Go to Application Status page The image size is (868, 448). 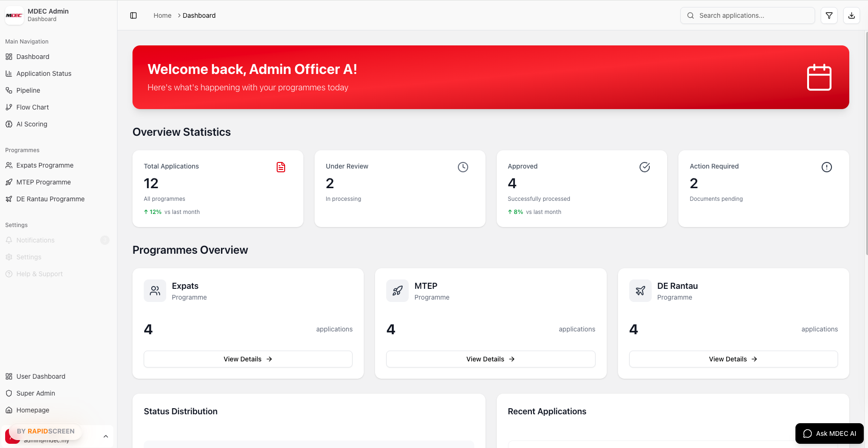(x=44, y=73)
